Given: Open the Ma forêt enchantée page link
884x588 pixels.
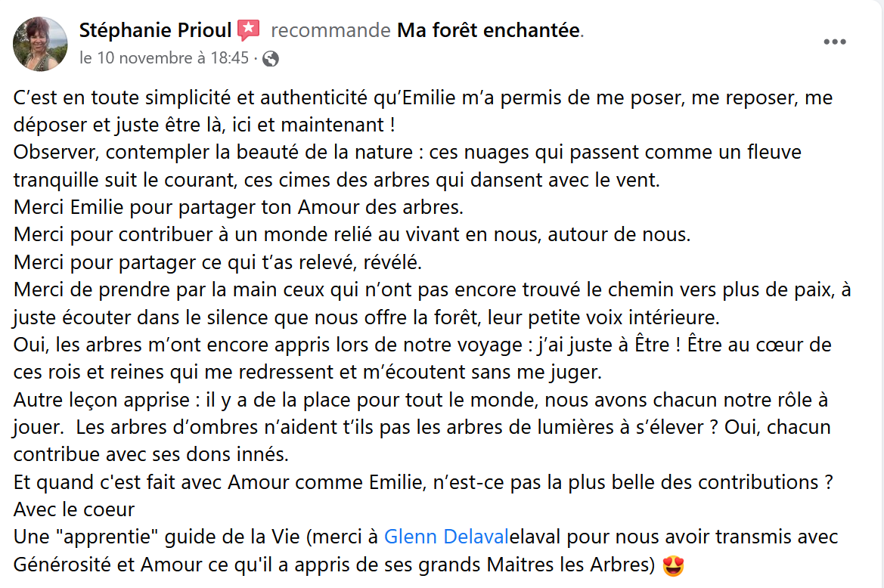Looking at the screenshot, I should (489, 29).
